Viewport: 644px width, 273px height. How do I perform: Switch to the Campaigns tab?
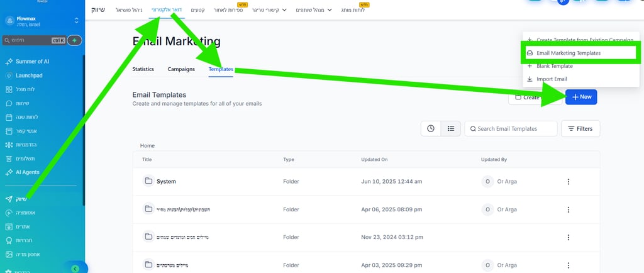tap(181, 69)
